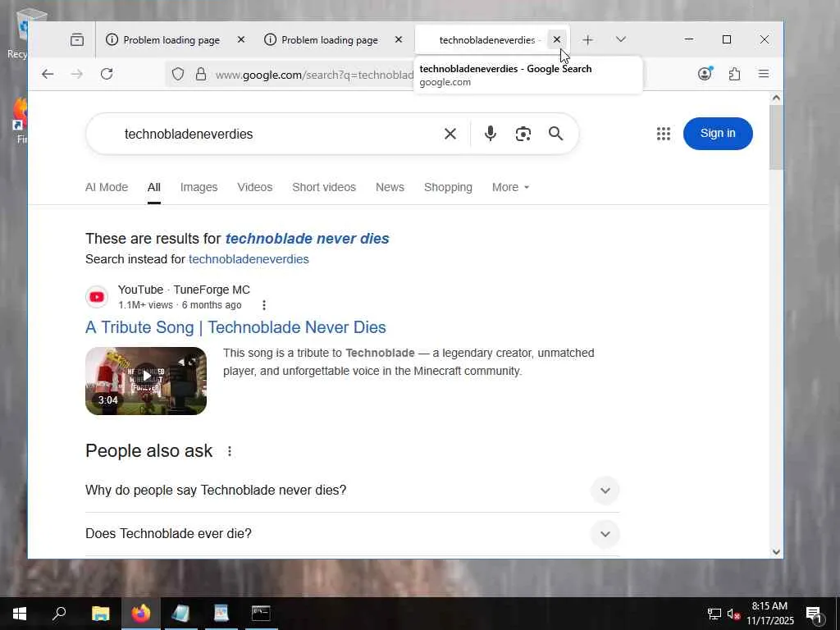Close the first Problem loading page tab

click(241, 39)
